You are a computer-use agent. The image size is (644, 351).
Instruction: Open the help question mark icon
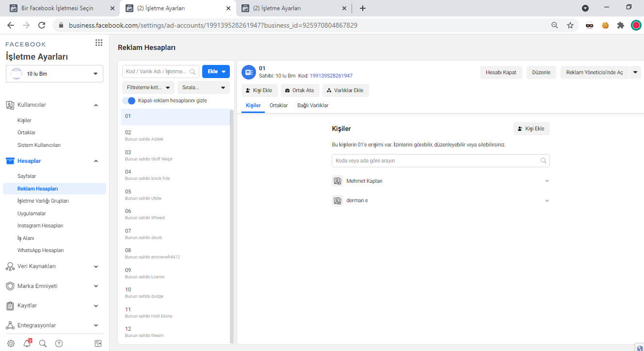pyautogui.click(x=59, y=344)
